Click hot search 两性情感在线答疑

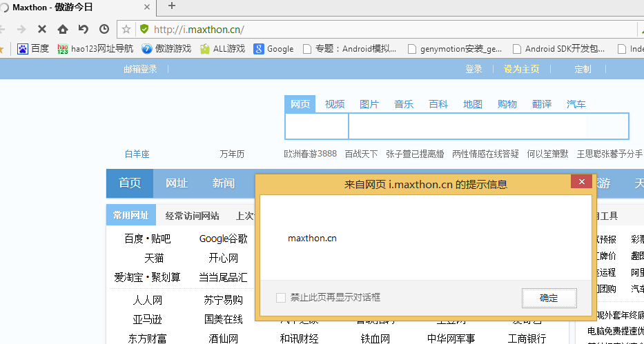[485, 154]
